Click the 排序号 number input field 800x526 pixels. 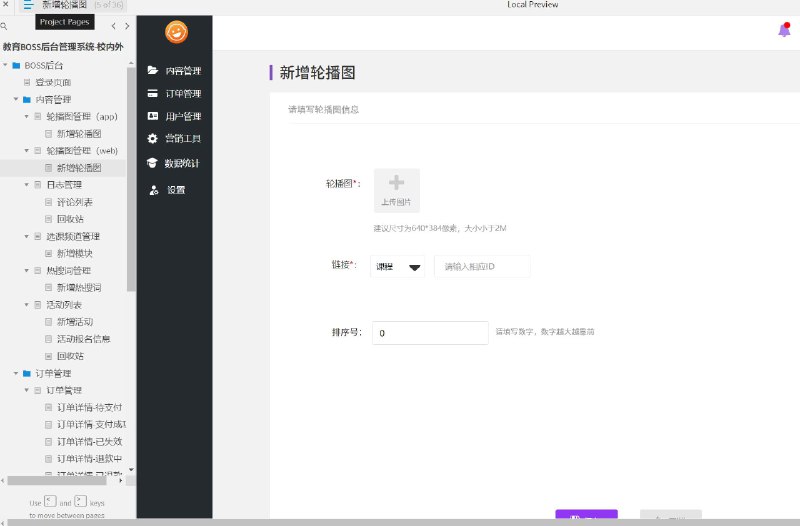(x=430, y=333)
